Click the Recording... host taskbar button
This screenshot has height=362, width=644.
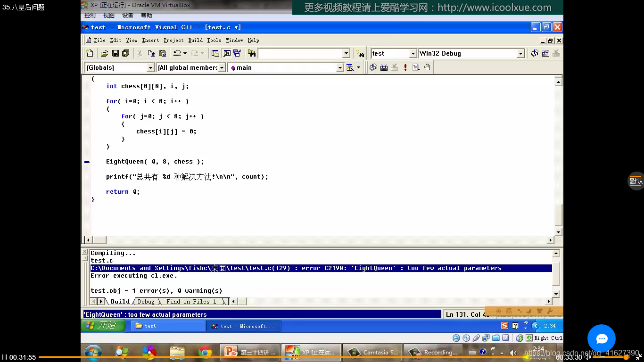pyautogui.click(x=434, y=352)
